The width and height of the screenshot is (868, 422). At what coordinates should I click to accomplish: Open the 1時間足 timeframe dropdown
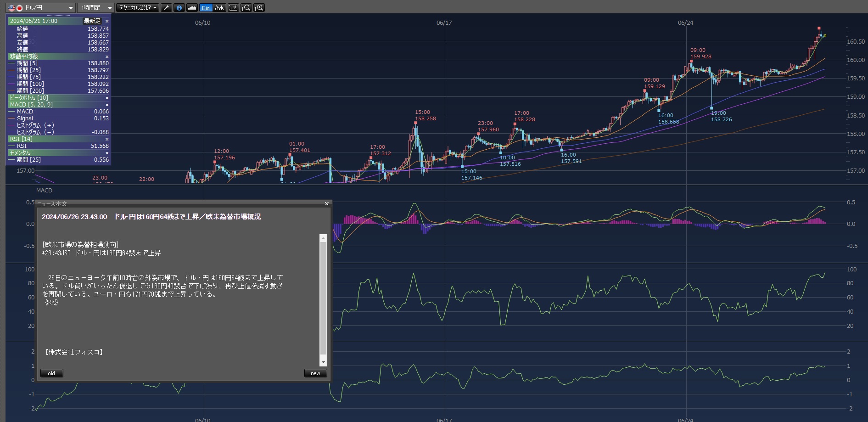tap(95, 8)
